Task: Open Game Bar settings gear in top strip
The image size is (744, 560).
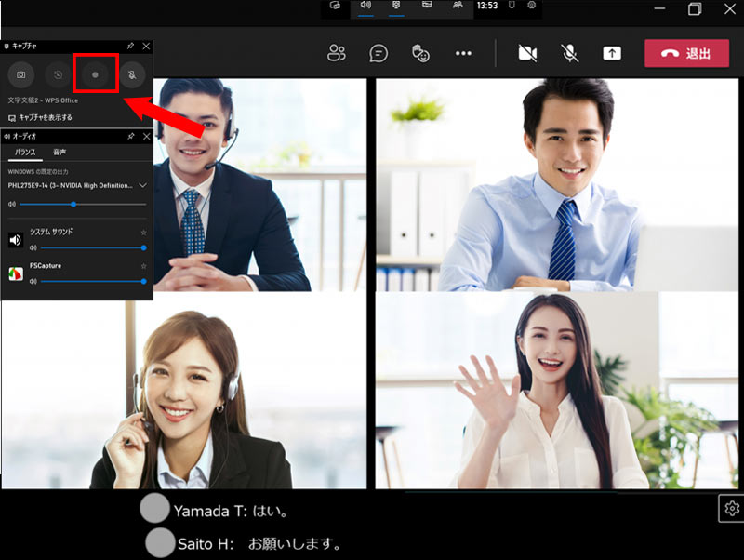Action: [531, 6]
